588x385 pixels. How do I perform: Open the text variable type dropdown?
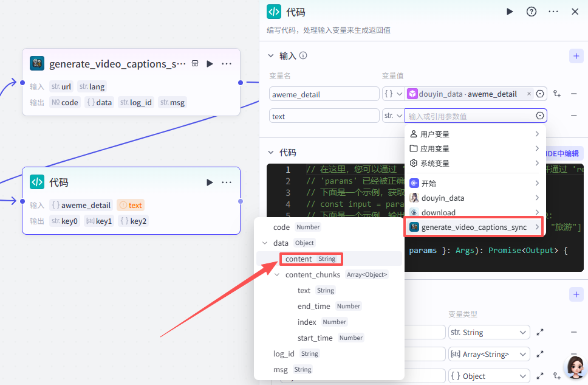coord(392,116)
